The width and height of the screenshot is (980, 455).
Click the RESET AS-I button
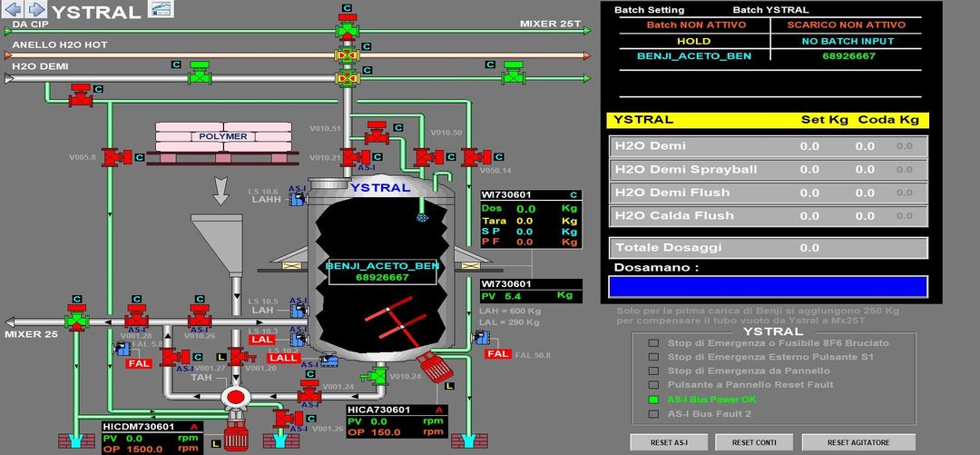(670, 442)
